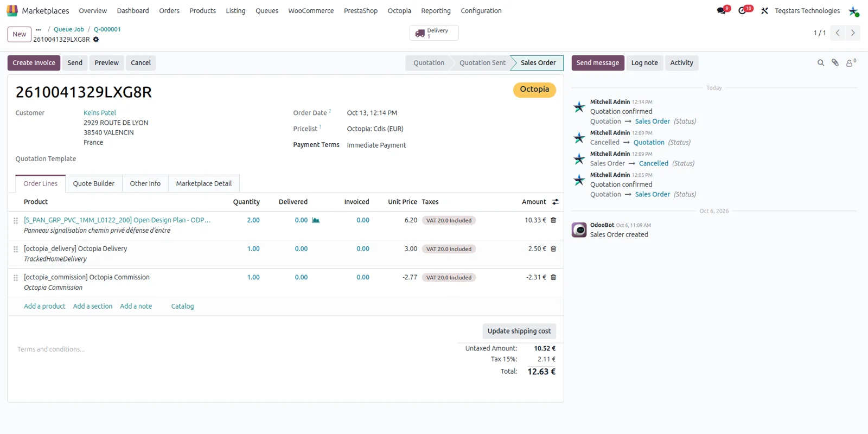This screenshot has height=434, width=868.
Task: Click Update shipping cost button
Action: pyautogui.click(x=519, y=331)
